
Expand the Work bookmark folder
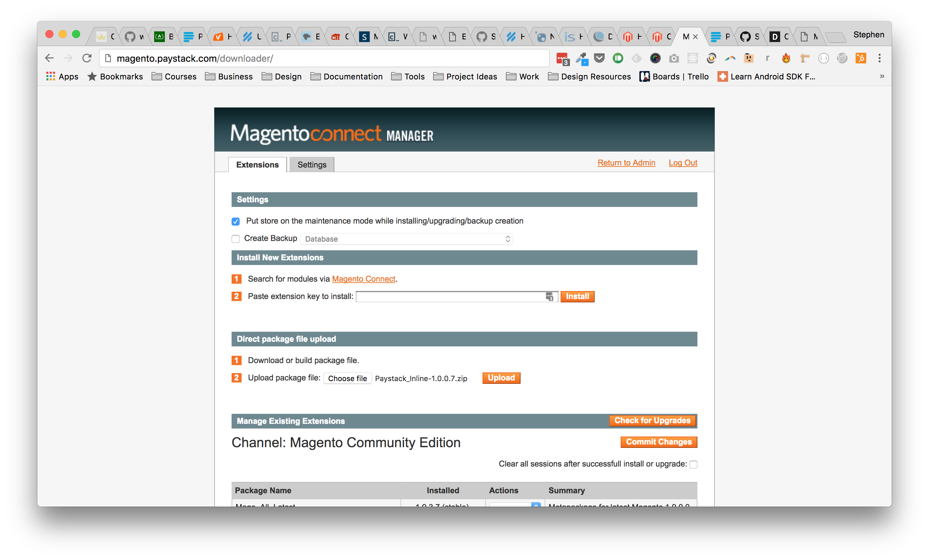pos(523,76)
